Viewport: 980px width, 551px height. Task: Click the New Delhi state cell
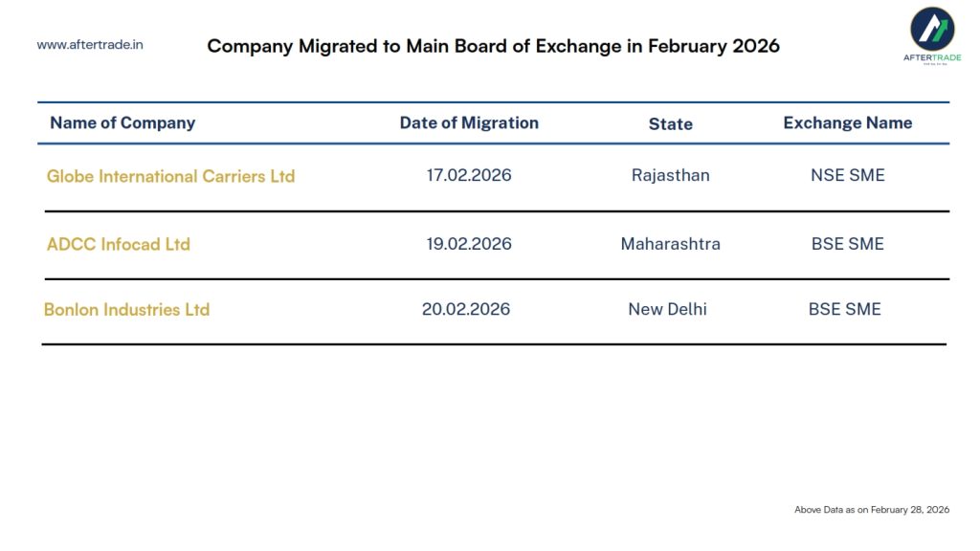click(667, 309)
